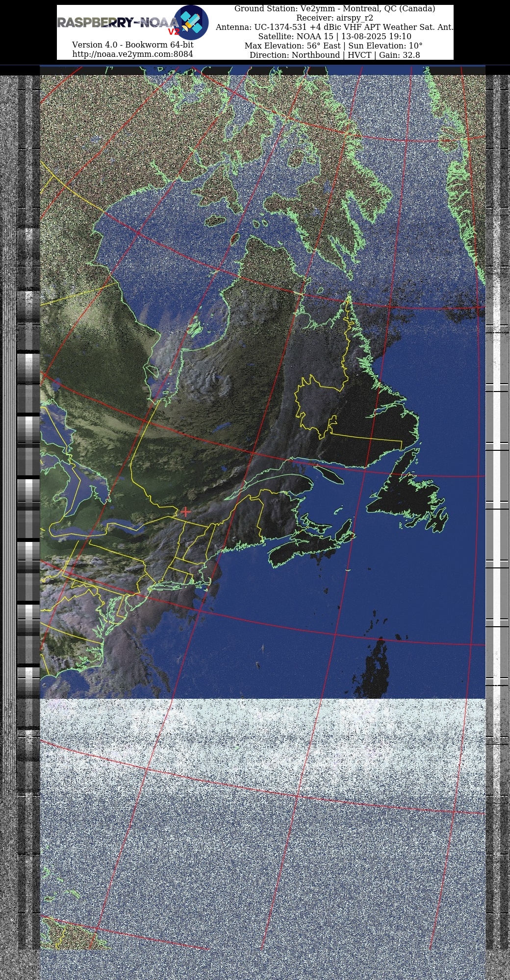Viewport: 510px width, 980px height.
Task: Select the "Satellite: NOAA 15 | 13-08-2025 19:10" line
Action: click(335, 37)
